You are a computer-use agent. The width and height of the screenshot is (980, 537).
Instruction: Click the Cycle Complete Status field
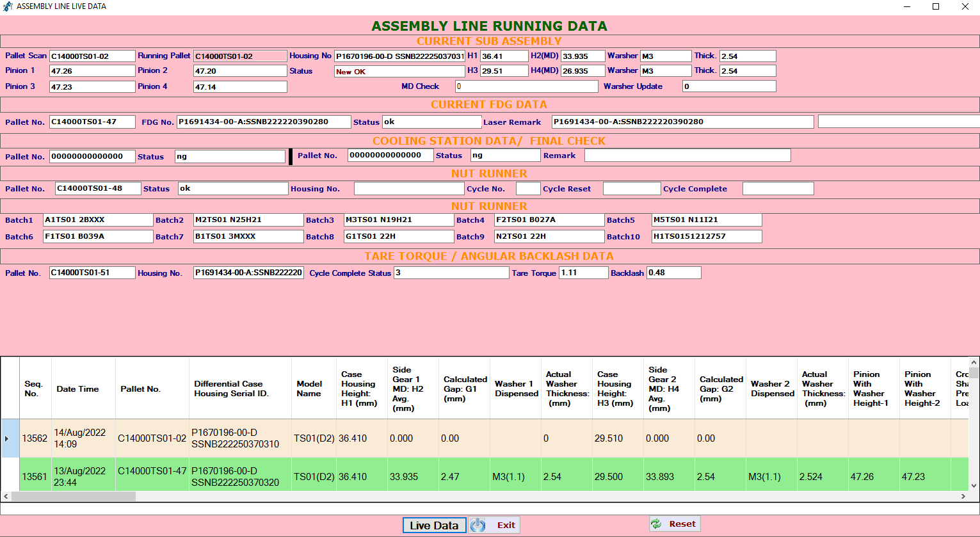pos(451,273)
